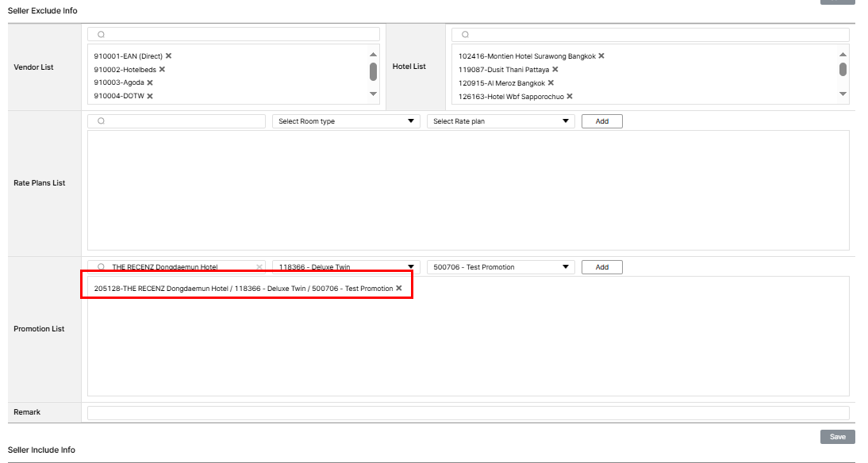The image size is (868, 463).
Task: Select the 910002-Hotelbeds vendor text
Action: (x=125, y=69)
